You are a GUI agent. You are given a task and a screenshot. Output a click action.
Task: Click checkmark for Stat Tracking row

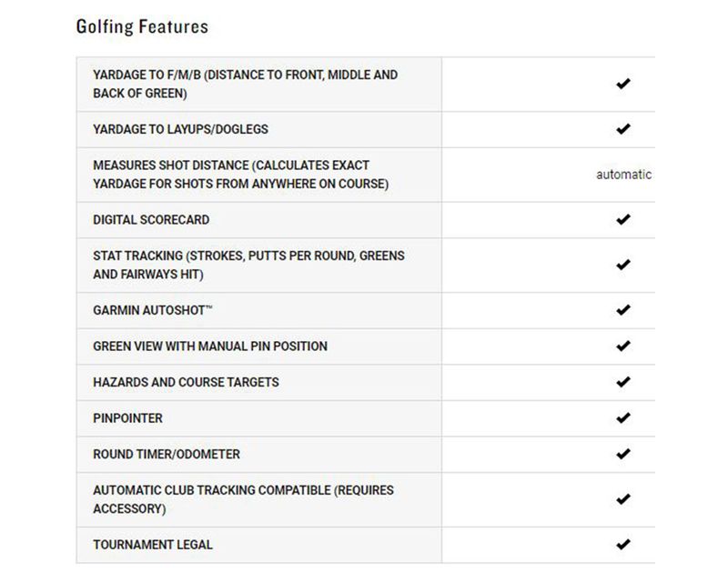click(x=623, y=265)
